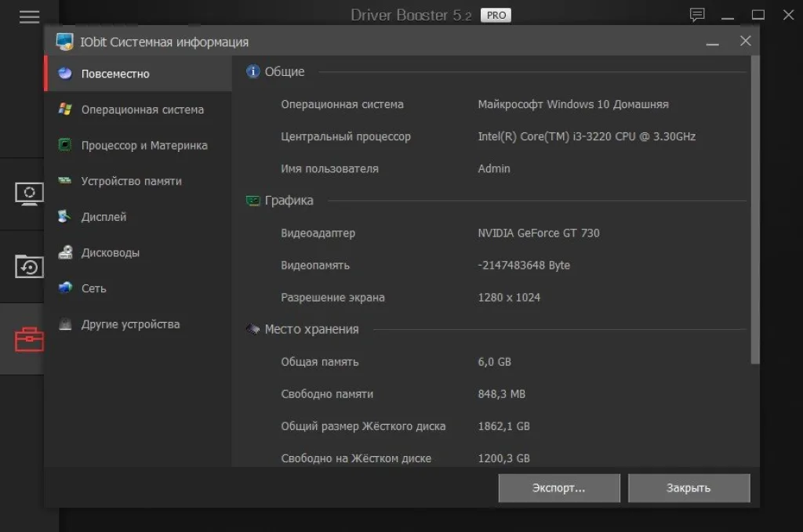Viewport: 803px width, 532px height.
Task: Show the Другие устройства section
Action: click(138, 324)
